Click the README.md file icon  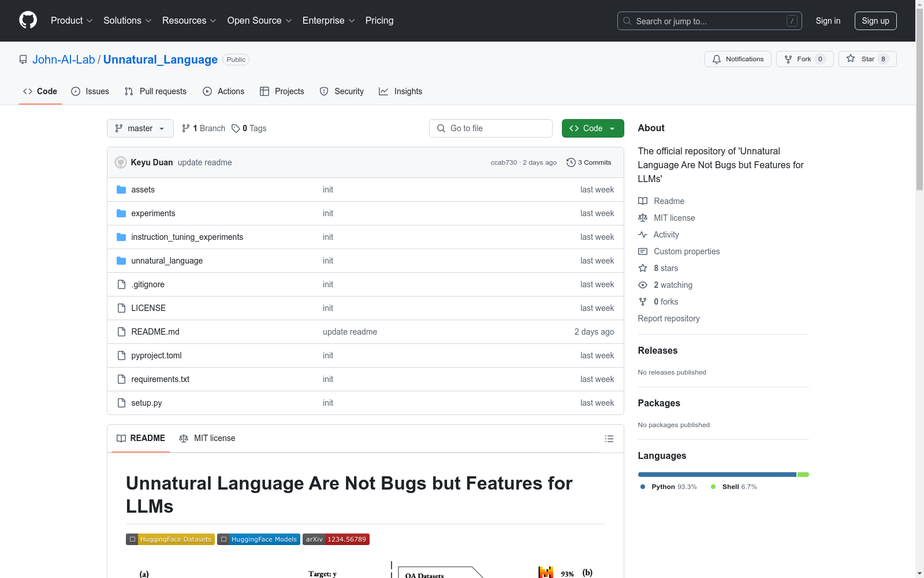121,332
